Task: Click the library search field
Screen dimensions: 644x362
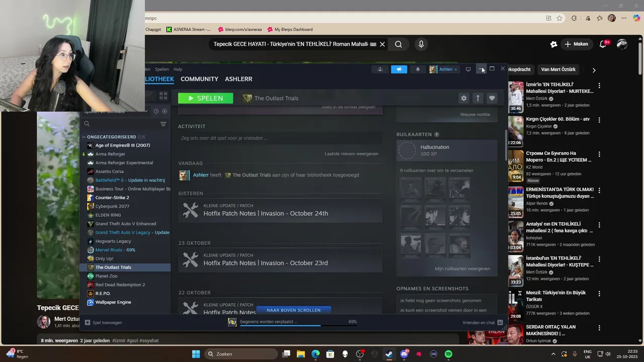Action: [119, 124]
